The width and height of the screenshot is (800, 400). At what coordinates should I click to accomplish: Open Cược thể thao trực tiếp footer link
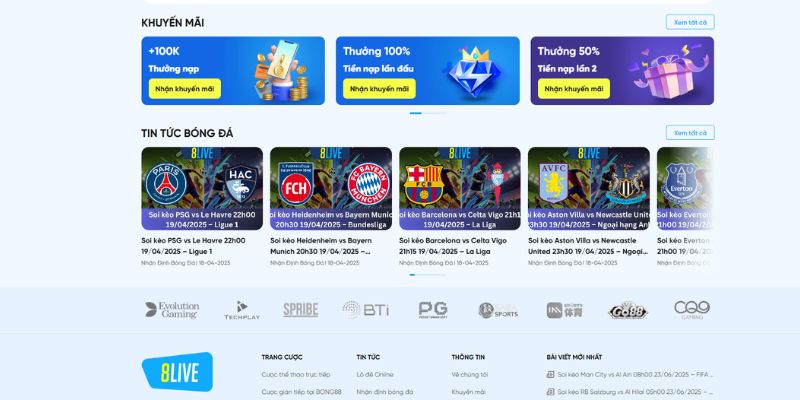point(296,374)
